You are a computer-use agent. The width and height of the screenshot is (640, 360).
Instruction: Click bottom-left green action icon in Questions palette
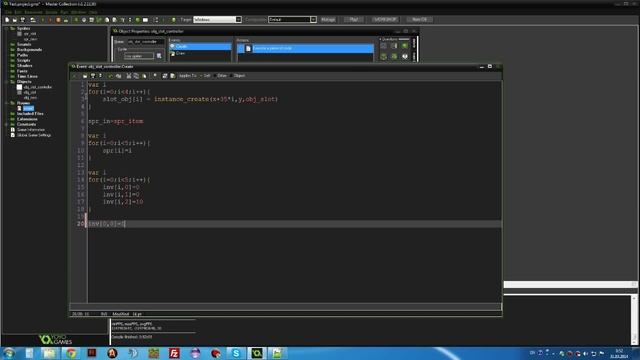(383, 56)
